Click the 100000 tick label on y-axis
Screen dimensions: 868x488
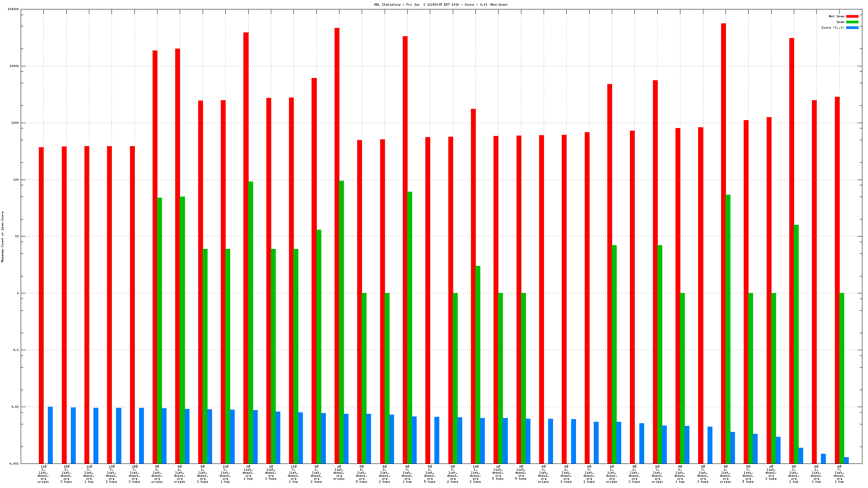[13, 9]
